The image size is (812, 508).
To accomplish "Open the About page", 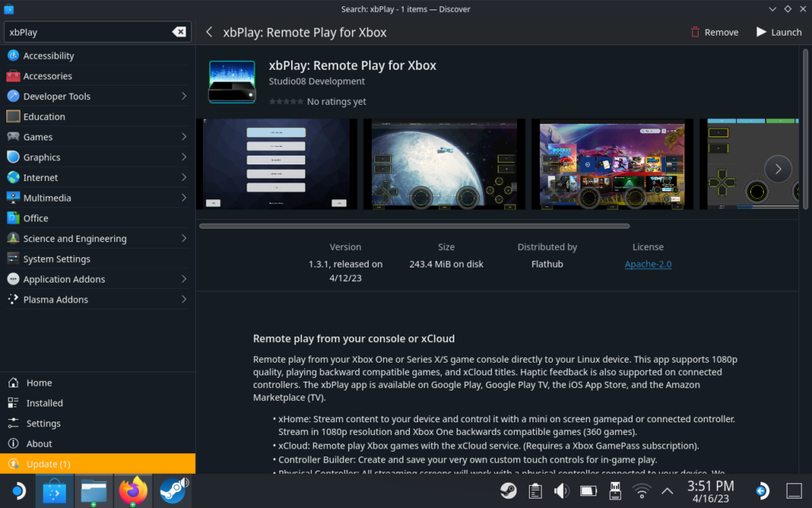I will coord(98,444).
